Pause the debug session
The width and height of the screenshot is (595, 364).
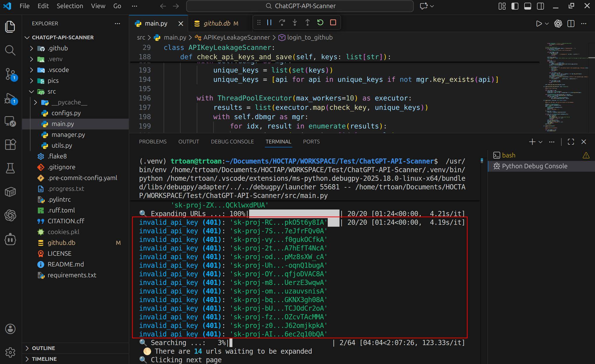point(269,23)
